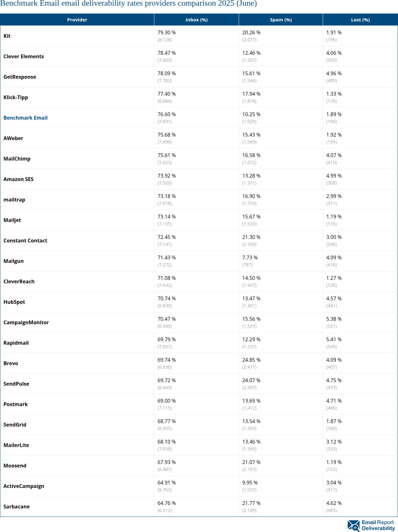This screenshot has height=532, width=398.
Task: Click the Provider column header
Action: [x=77, y=20]
